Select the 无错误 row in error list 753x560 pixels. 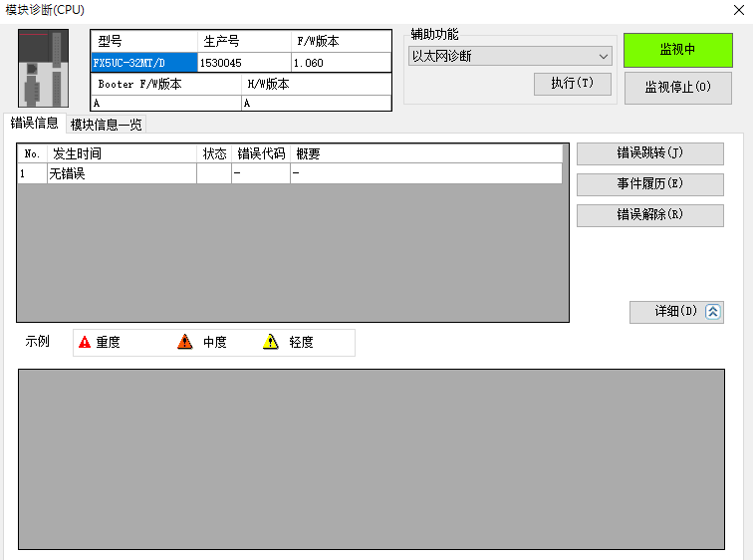[120, 173]
